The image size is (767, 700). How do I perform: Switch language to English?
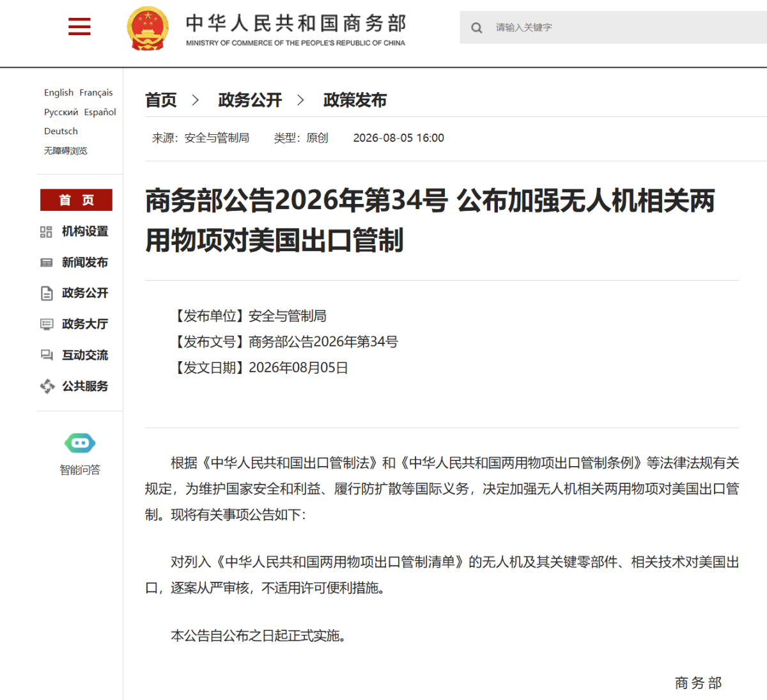coord(59,93)
